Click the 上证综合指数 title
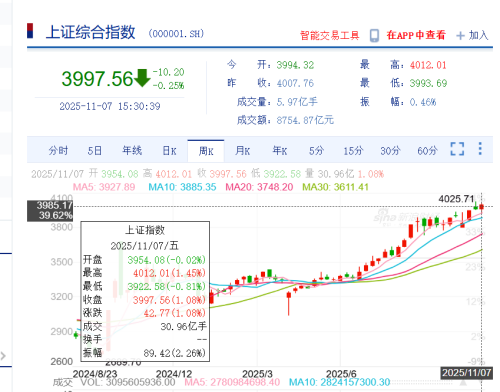This screenshot has width=500, height=392. [x=90, y=32]
